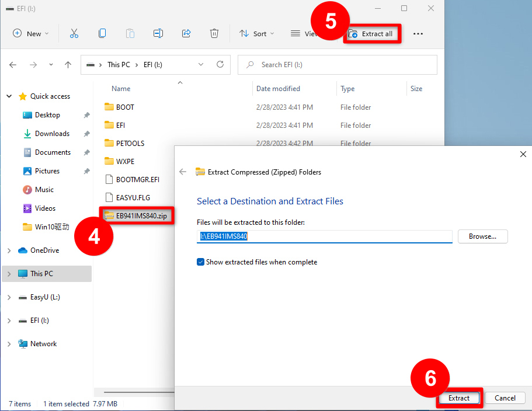Toggle Show extracted files when complete
532x411 pixels.
tap(200, 262)
